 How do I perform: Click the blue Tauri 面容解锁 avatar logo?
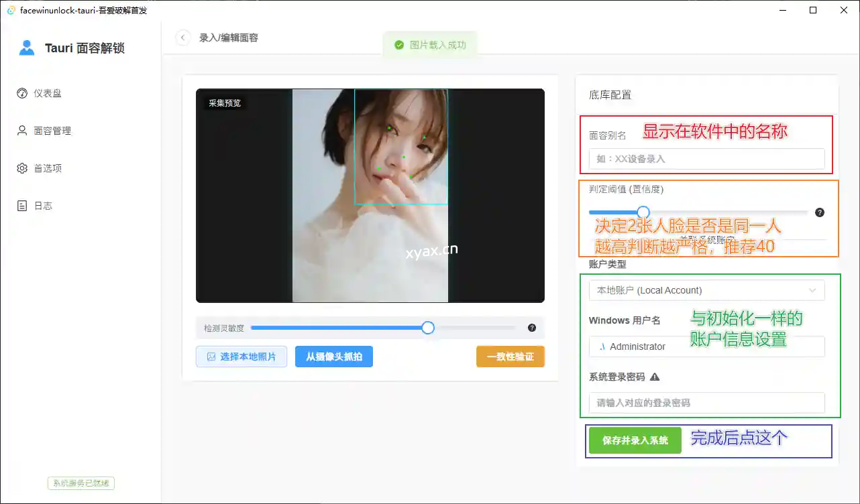click(26, 47)
